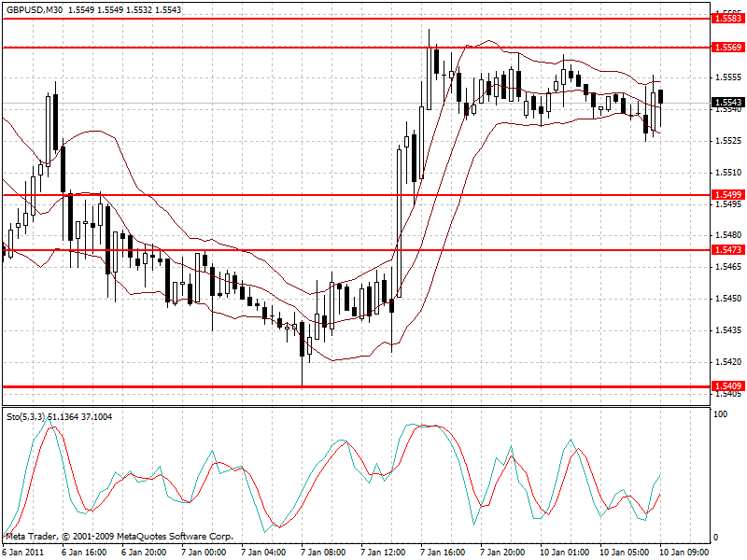Click the 1.5569 red price tag
Viewport: 747px width, 560px height.
tap(727, 48)
